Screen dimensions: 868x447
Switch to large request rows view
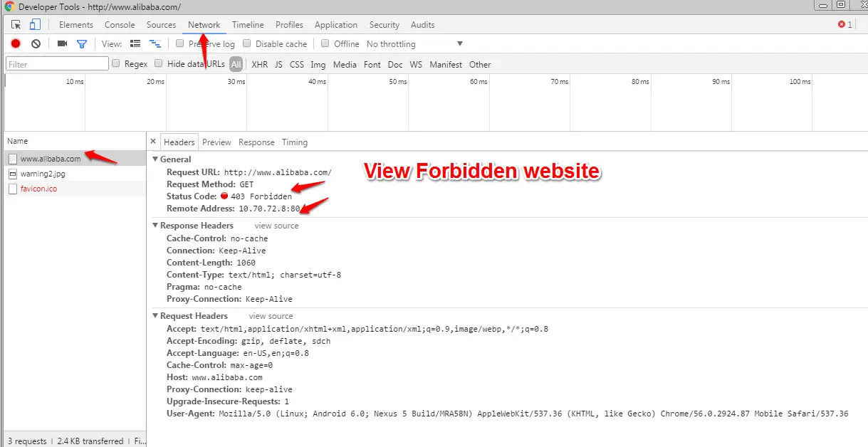135,43
